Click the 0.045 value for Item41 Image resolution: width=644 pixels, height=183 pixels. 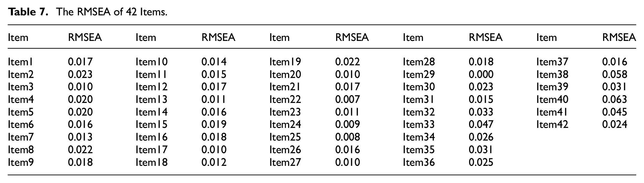click(x=615, y=112)
